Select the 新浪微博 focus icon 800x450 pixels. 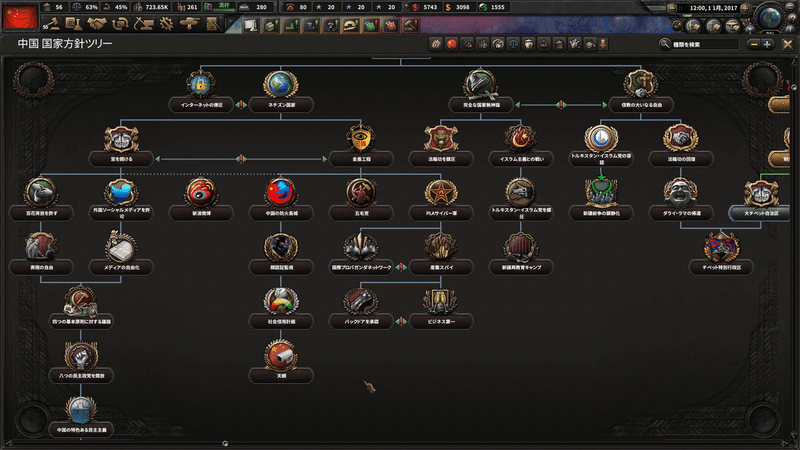point(201,193)
